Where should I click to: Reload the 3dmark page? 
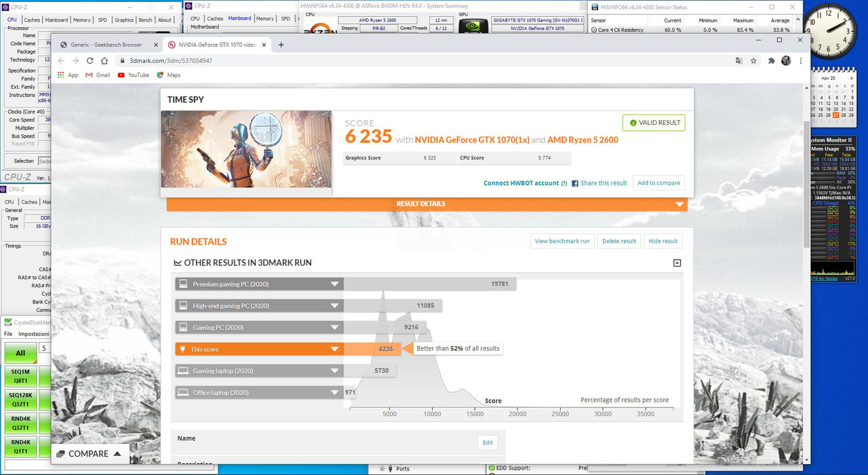coord(89,60)
